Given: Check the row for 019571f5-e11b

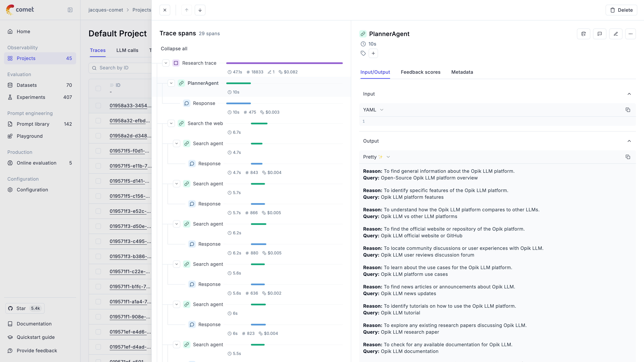Looking at the screenshot, I should (x=98, y=166).
